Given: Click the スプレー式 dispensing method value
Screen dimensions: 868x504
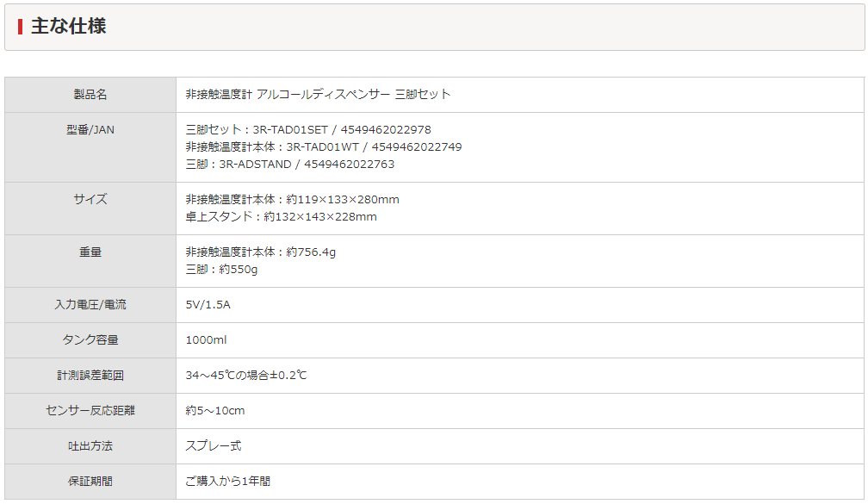Looking at the screenshot, I should coord(214,446).
